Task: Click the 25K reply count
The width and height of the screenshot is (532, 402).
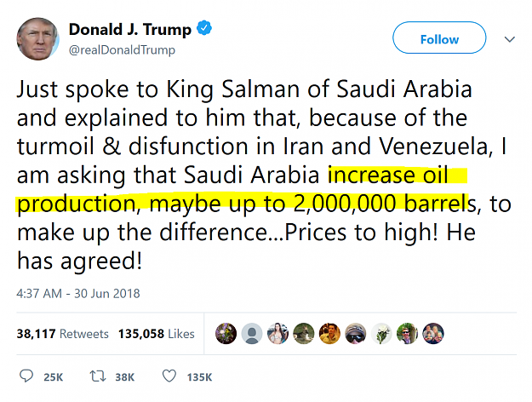Action: pos(54,377)
